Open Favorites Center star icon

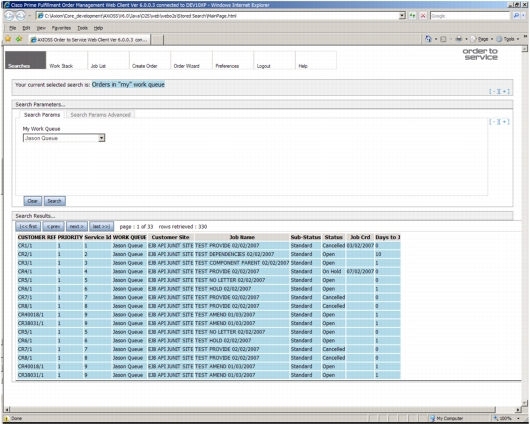(8, 39)
